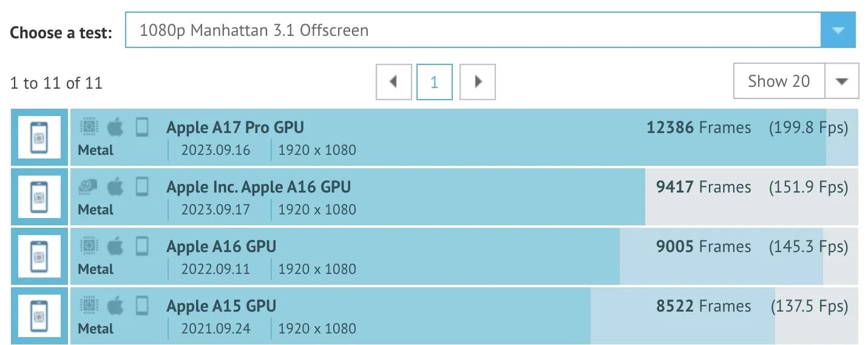This screenshot has height=345, width=868.
Task: Open the Apple A17 Pro GPU result
Action: tap(236, 128)
